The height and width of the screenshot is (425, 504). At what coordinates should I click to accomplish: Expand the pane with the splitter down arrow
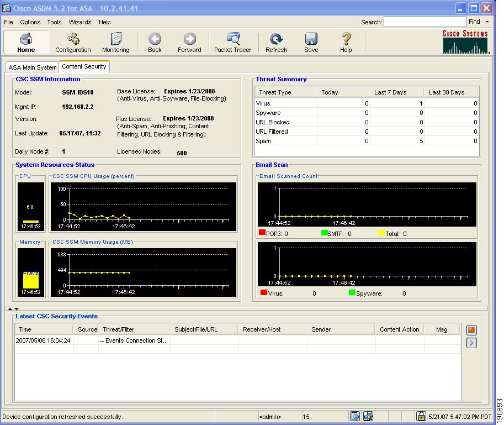(17, 309)
